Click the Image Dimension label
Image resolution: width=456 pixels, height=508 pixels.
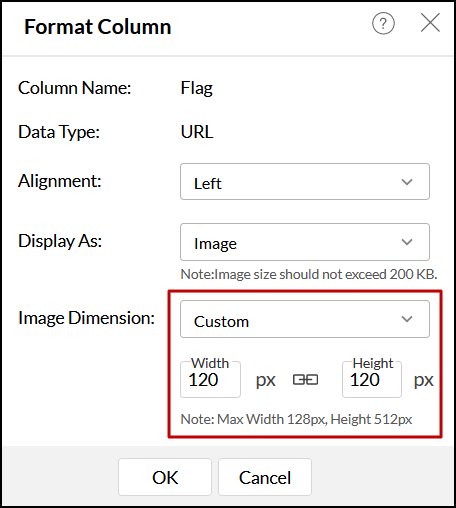pos(86,318)
